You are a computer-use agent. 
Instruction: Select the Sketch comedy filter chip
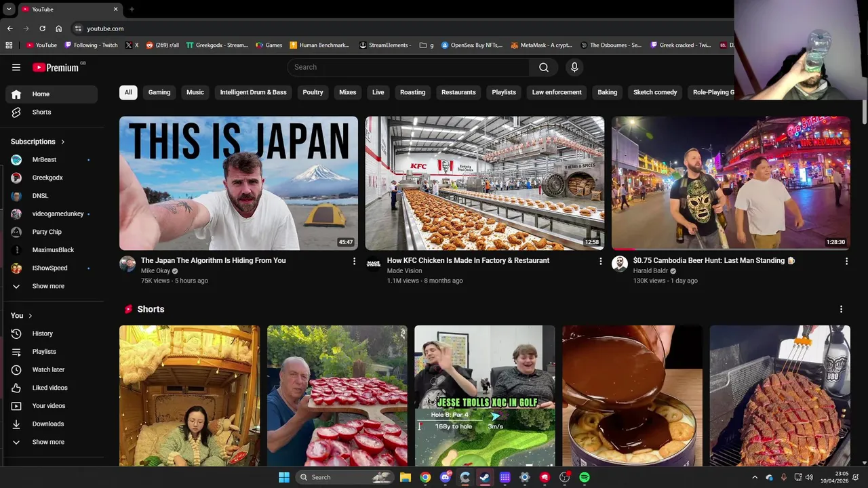point(655,92)
